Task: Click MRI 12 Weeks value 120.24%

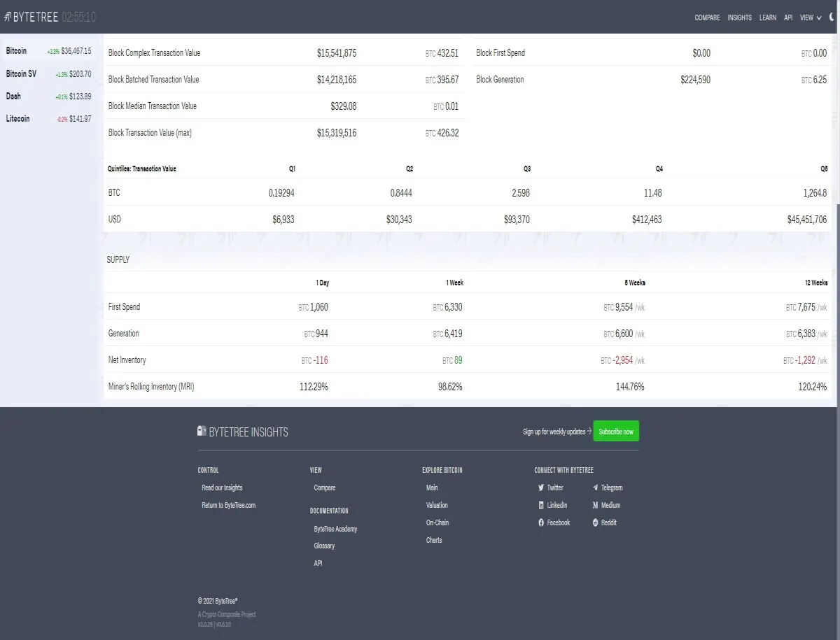Action: [811, 387]
